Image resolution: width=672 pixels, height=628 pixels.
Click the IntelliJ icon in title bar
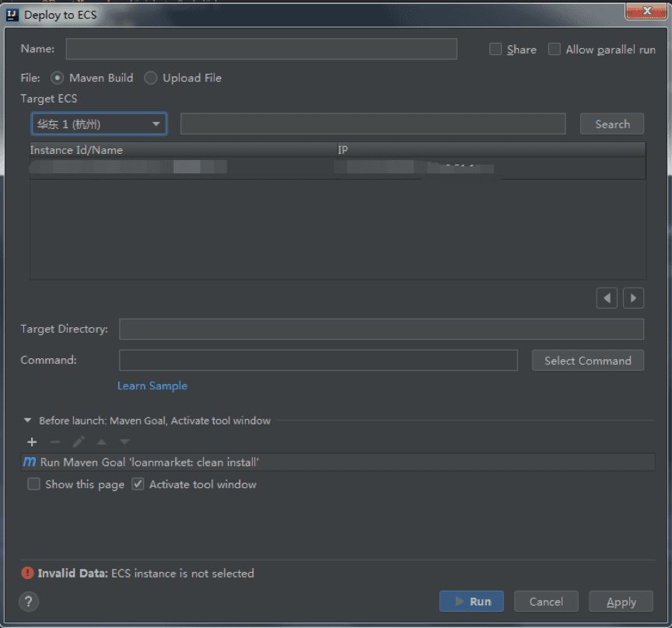point(12,15)
